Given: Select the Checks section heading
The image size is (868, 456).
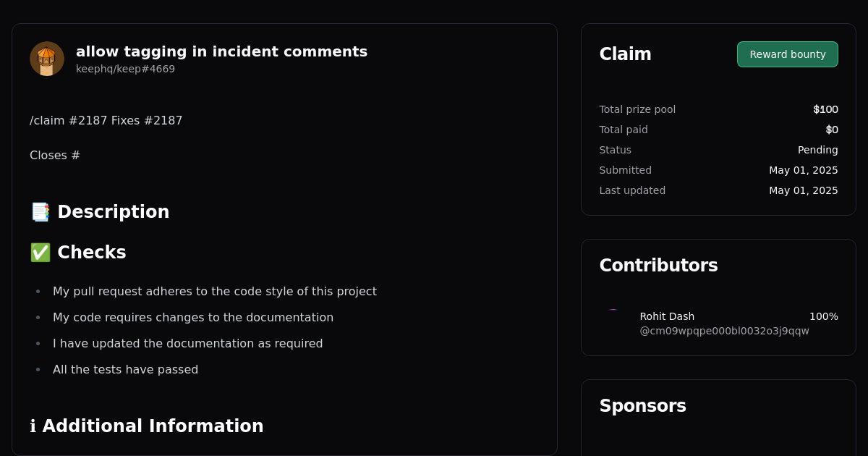Looking at the screenshot, I should pyautogui.click(x=92, y=252).
